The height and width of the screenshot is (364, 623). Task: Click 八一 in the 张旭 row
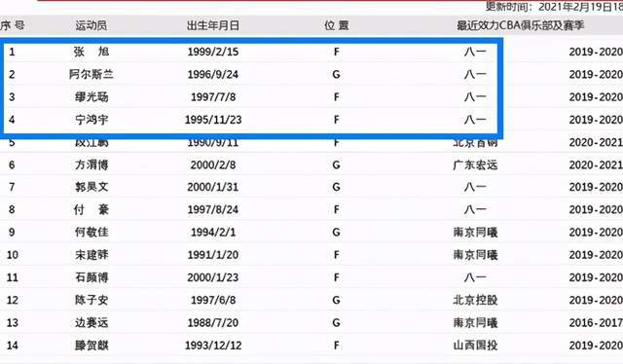(475, 52)
